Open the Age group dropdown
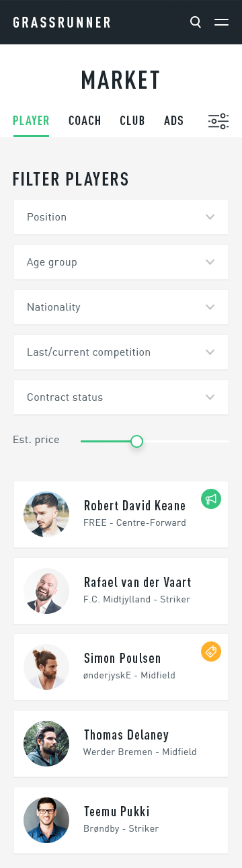The image size is (242, 868). (121, 262)
